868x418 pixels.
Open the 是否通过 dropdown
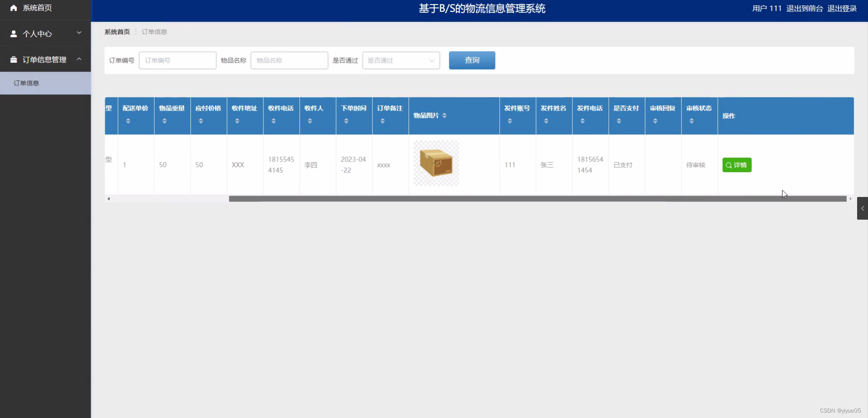click(x=401, y=60)
